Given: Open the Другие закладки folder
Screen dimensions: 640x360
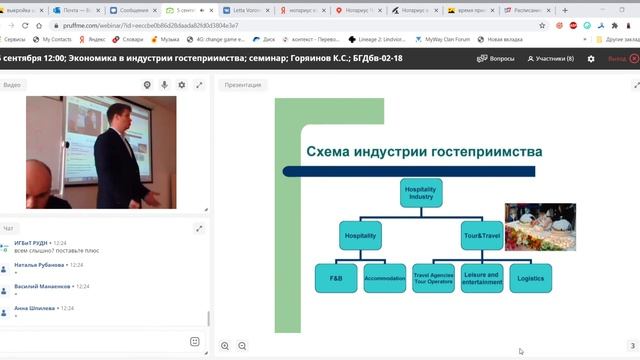Looking at the screenshot, I should pyautogui.click(x=618, y=40).
